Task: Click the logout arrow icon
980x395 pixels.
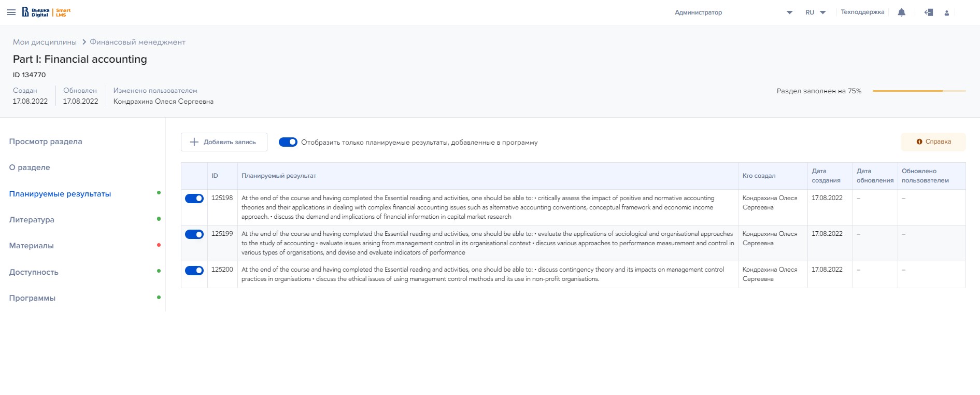Action: pyautogui.click(x=928, y=12)
